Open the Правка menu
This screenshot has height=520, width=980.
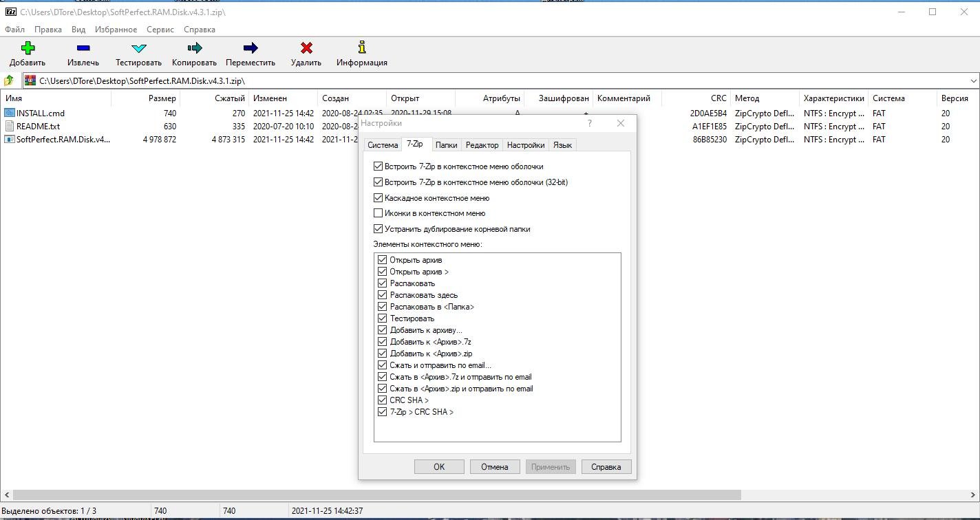[48, 30]
